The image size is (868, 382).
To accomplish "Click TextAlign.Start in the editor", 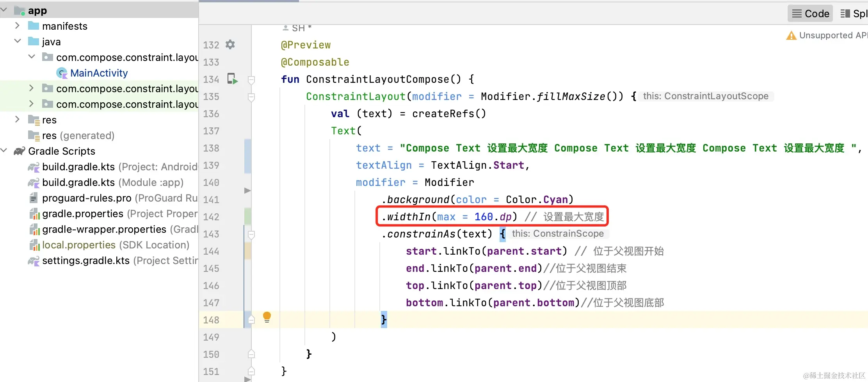I will pyautogui.click(x=477, y=165).
